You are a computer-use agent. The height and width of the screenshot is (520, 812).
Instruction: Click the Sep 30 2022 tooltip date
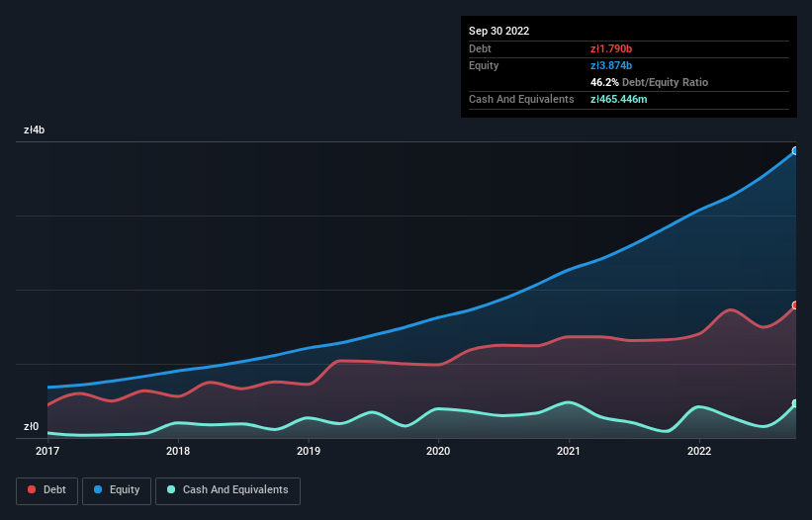click(x=498, y=31)
